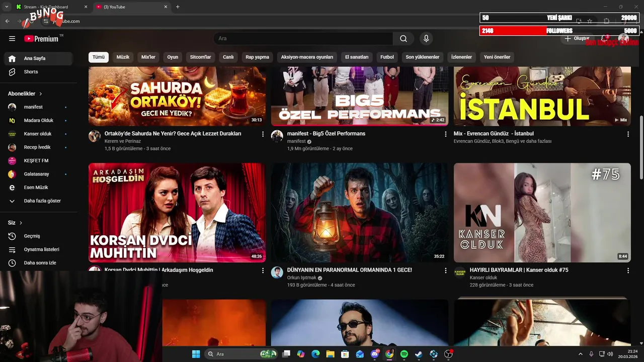Screen dimensions: 644x362
Task: Expand the Abonelikler section arrow
Action: tap(41, 94)
